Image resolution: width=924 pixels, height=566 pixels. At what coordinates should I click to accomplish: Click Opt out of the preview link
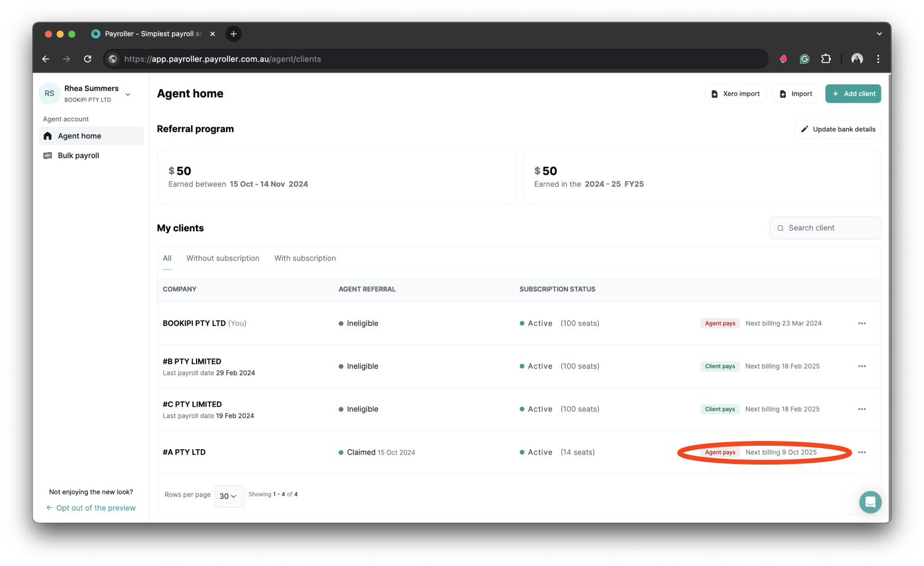pos(91,508)
